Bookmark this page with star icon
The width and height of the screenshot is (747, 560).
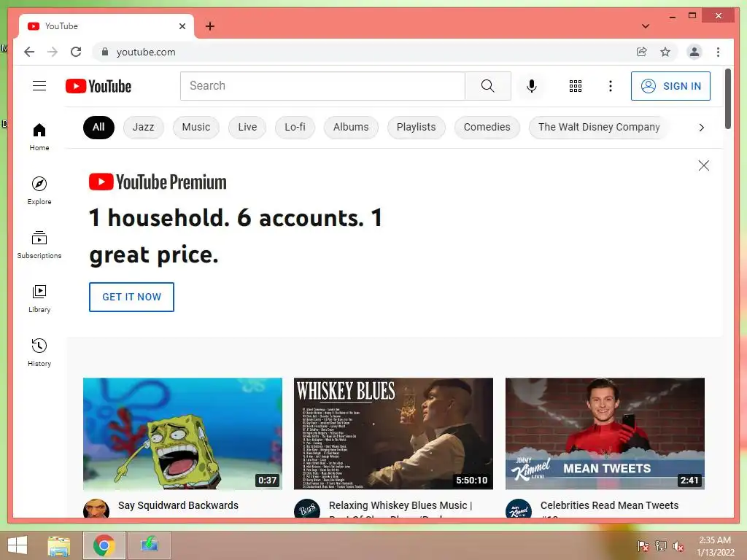click(x=665, y=52)
